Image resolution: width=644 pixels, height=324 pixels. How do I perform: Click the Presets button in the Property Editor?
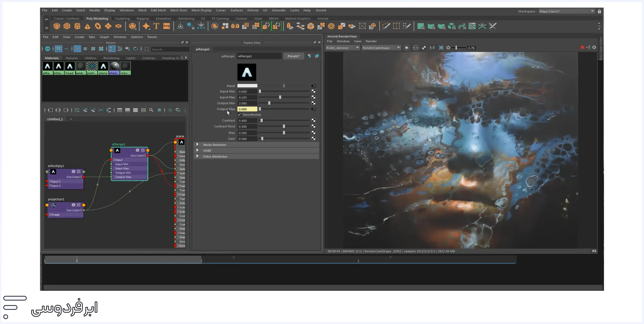tap(294, 56)
